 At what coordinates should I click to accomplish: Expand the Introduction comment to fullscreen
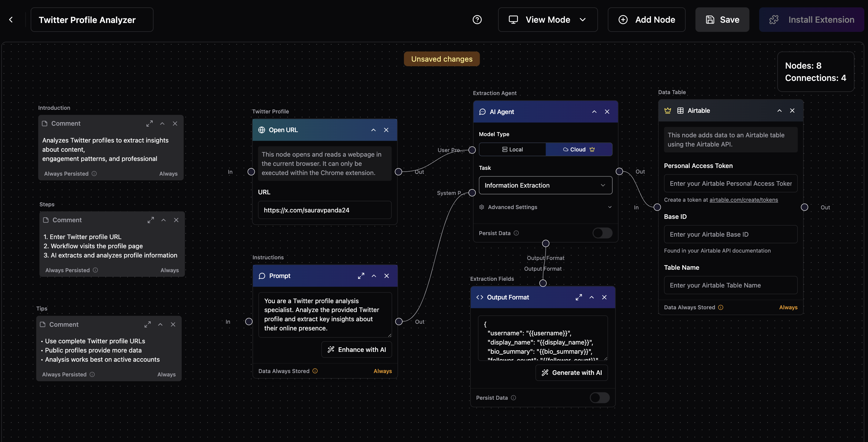pos(149,123)
